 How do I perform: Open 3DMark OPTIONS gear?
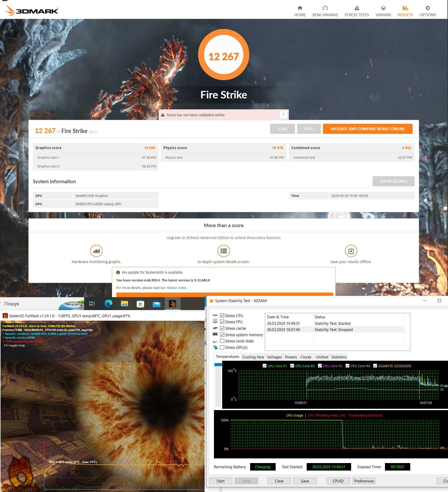click(428, 11)
